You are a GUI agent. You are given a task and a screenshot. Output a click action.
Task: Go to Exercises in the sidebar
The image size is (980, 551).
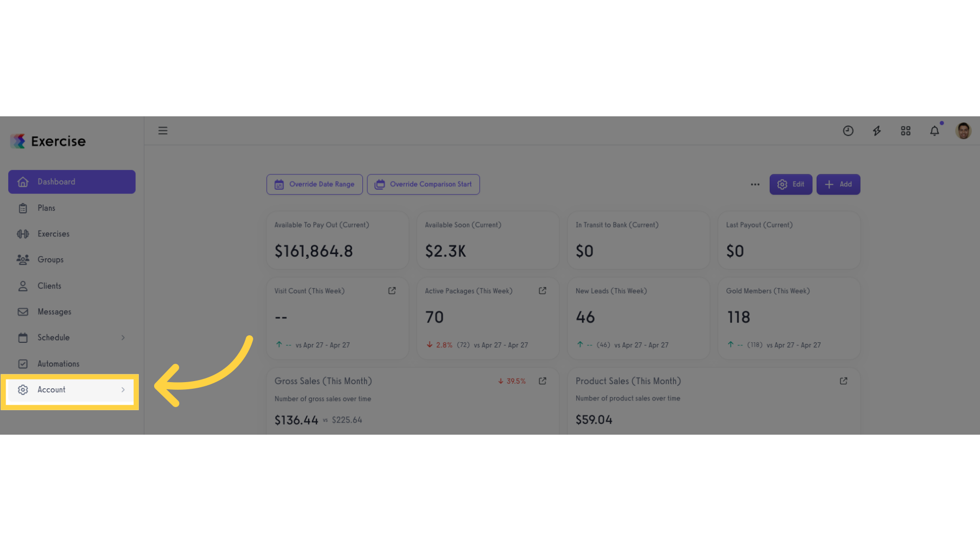point(72,234)
